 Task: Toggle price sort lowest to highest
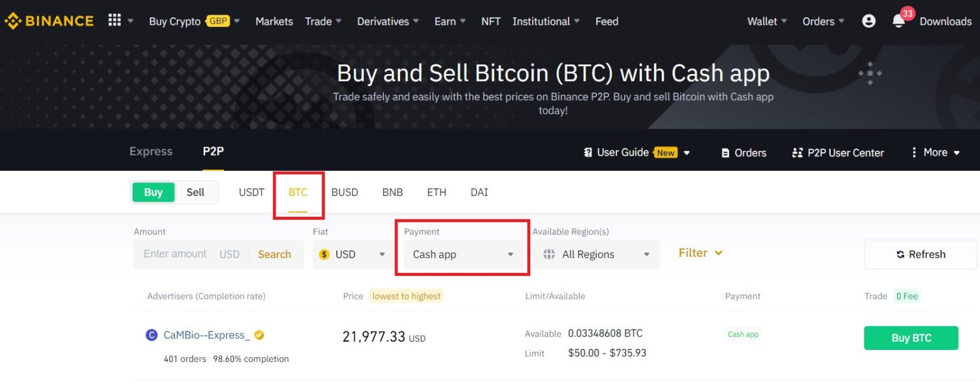[406, 296]
